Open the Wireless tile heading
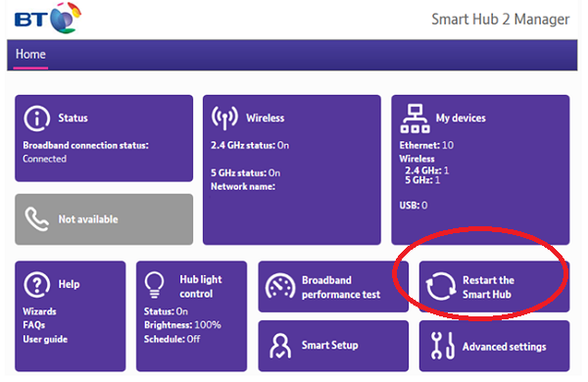Image resolution: width=588 pixels, height=382 pixels. [x=266, y=119]
